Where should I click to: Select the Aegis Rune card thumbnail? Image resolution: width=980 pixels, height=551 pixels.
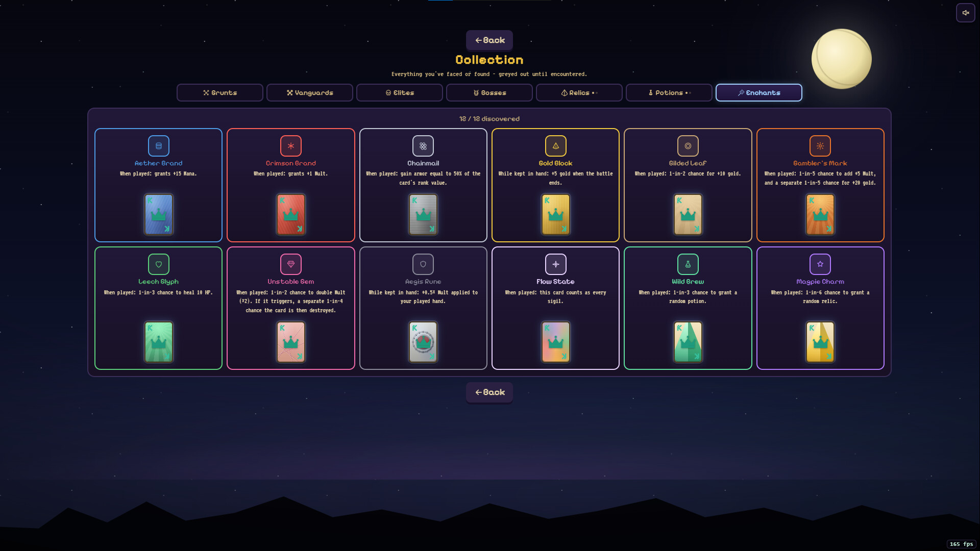point(423,342)
